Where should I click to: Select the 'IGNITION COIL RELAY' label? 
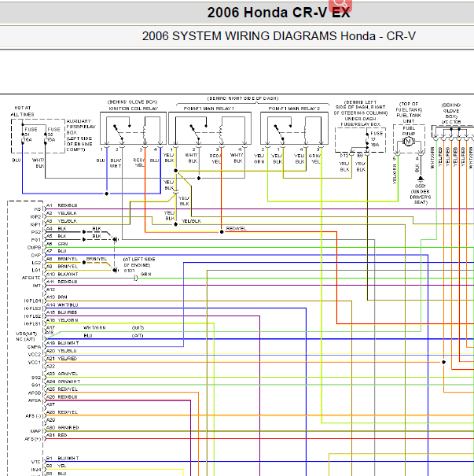click(134, 109)
